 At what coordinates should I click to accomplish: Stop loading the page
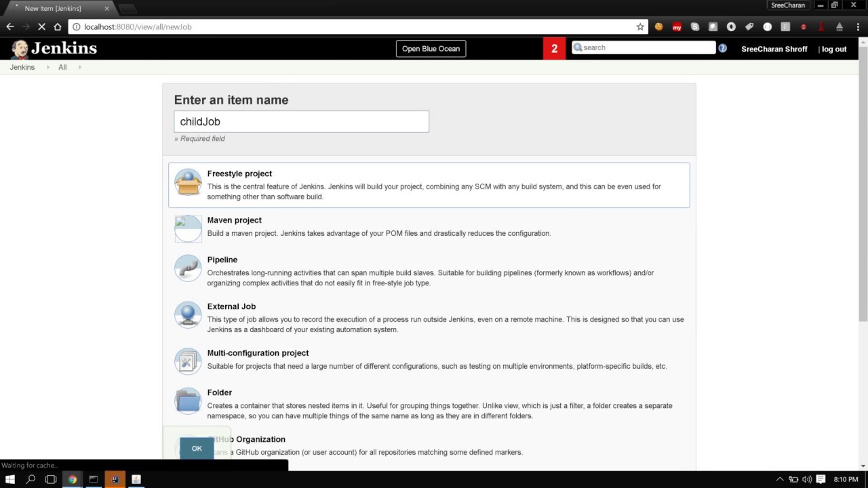[41, 26]
